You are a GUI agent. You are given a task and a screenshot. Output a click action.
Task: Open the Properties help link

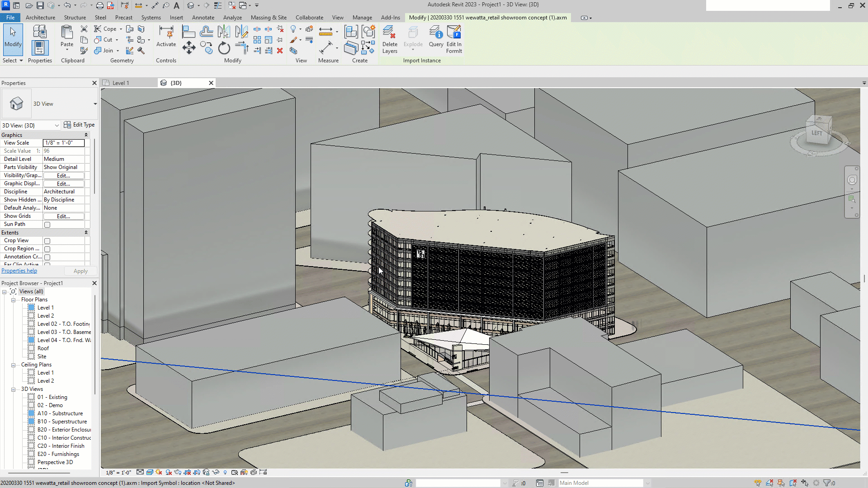coord(19,271)
